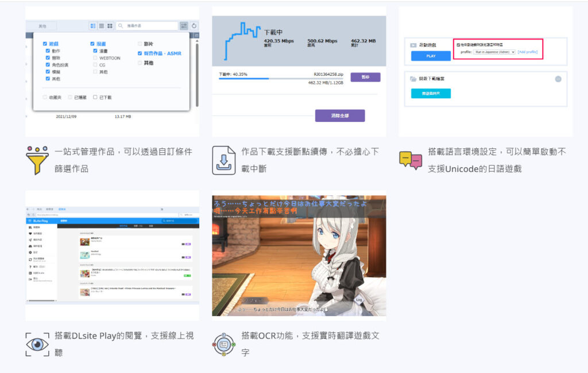This screenshot has width=588, height=373.
Task: Open the filter sliders icon next to search
Action: (184, 26)
